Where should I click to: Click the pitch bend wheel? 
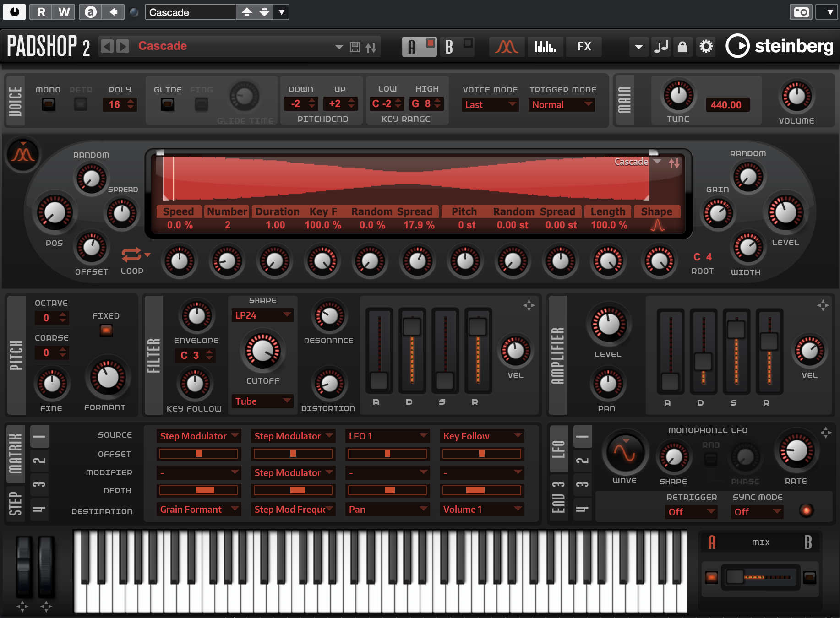click(x=24, y=567)
